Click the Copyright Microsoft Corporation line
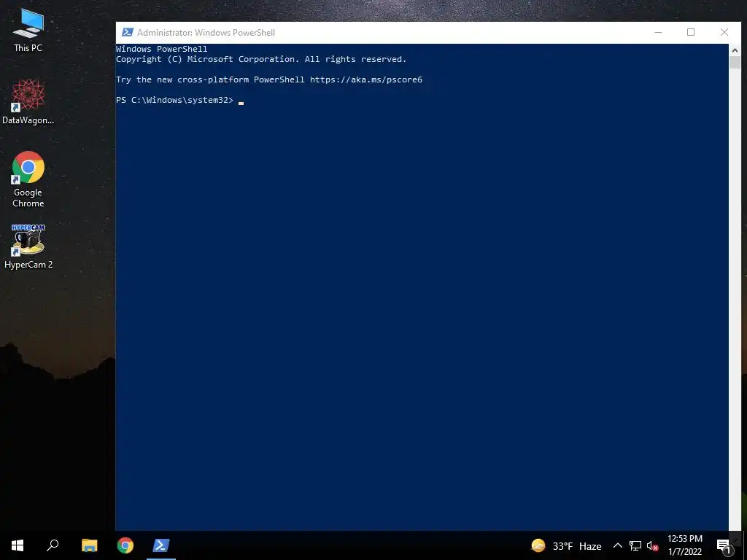This screenshot has height=560, width=747. point(261,59)
